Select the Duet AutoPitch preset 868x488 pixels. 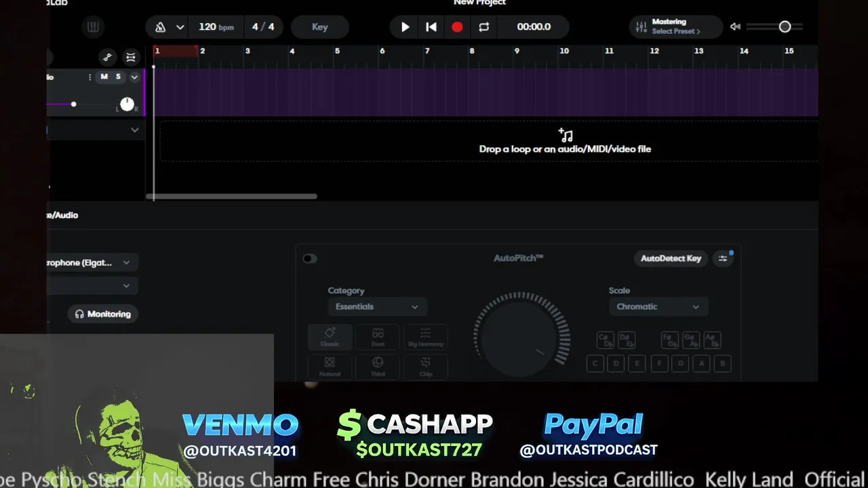pyautogui.click(x=378, y=337)
